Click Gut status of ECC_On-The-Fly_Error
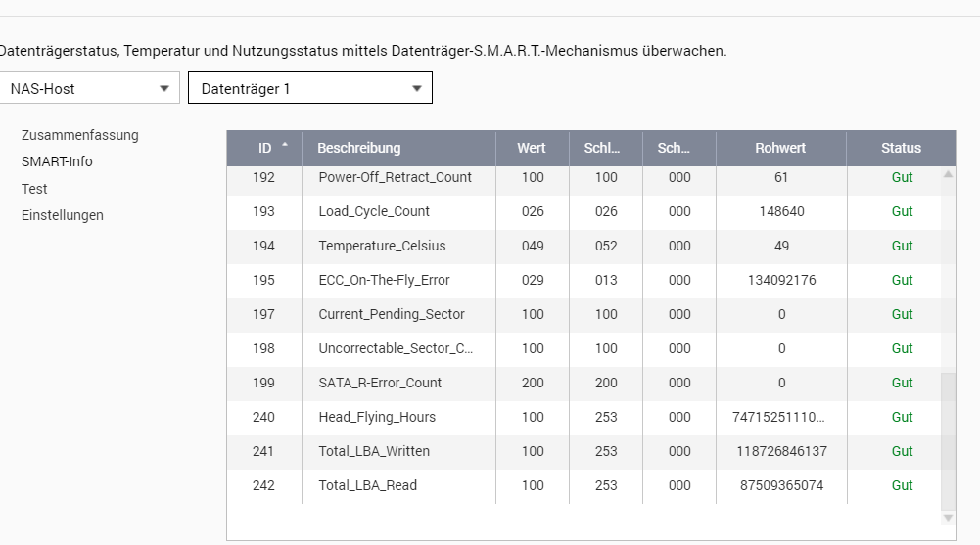 [902, 280]
